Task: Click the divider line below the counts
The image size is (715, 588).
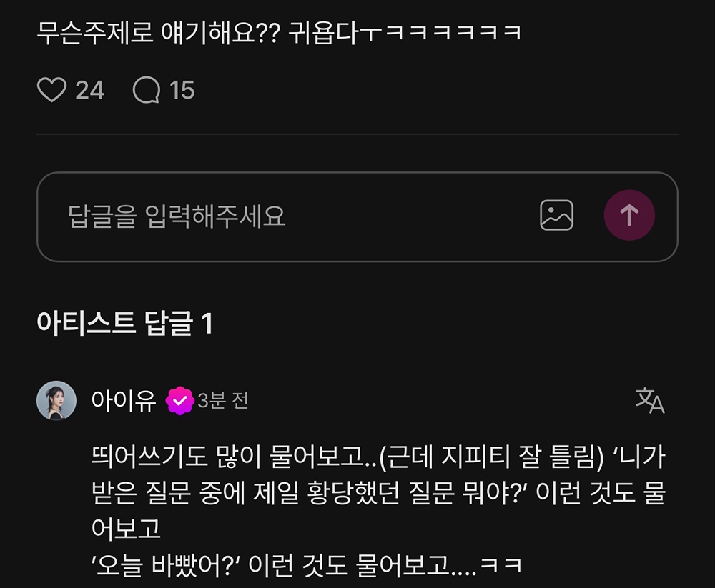Action: pyautogui.click(x=357, y=134)
